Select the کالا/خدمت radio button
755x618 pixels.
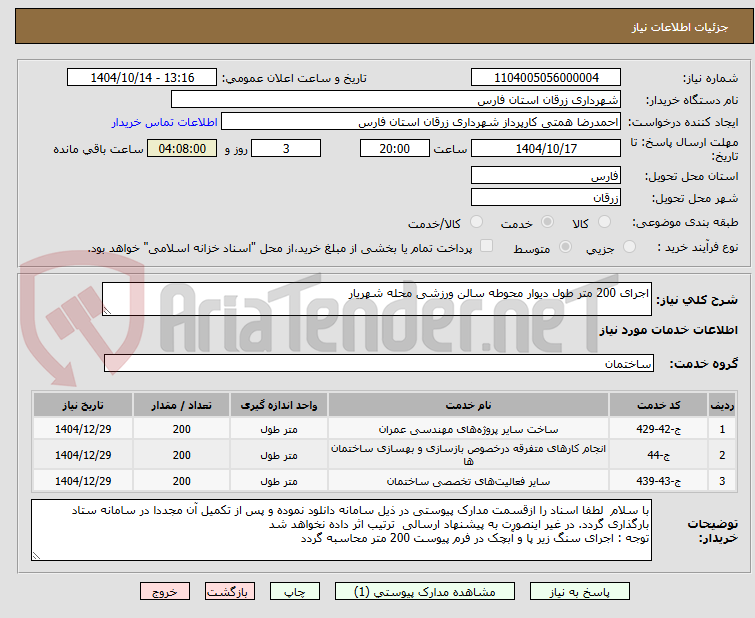pos(476,222)
